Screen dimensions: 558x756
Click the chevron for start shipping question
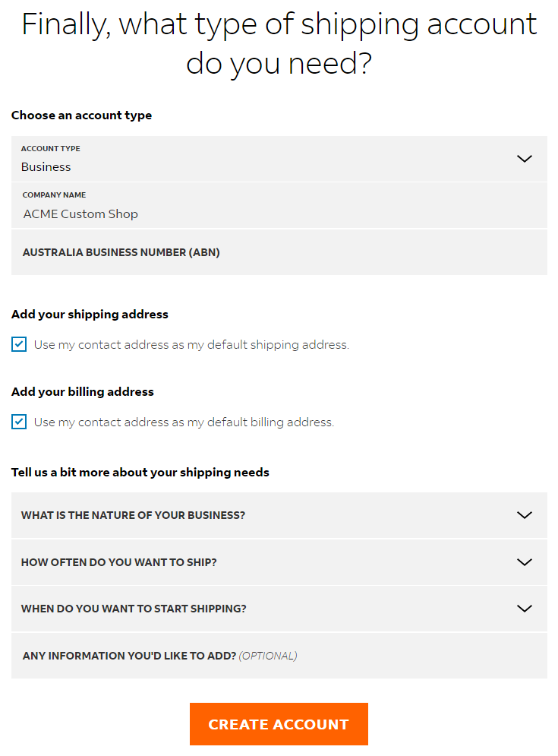[x=524, y=609]
